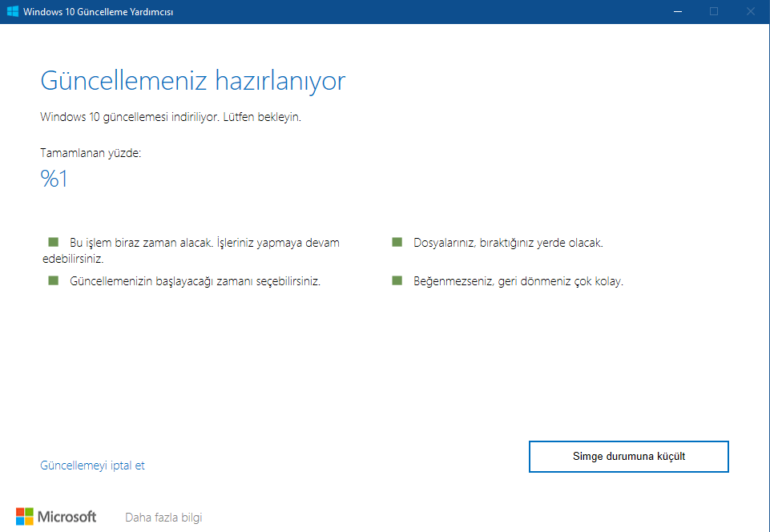Screen dimensions: 770x532
Task: Click the green bullet beside 'Dosyalarınız, bıraktığınız yerde'
Action: pos(397,242)
